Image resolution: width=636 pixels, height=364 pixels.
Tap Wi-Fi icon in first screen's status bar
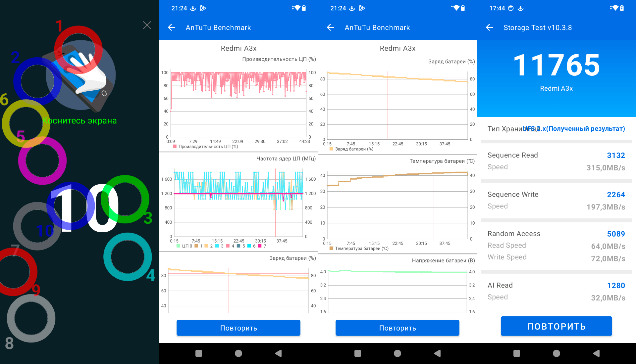tap(296, 8)
